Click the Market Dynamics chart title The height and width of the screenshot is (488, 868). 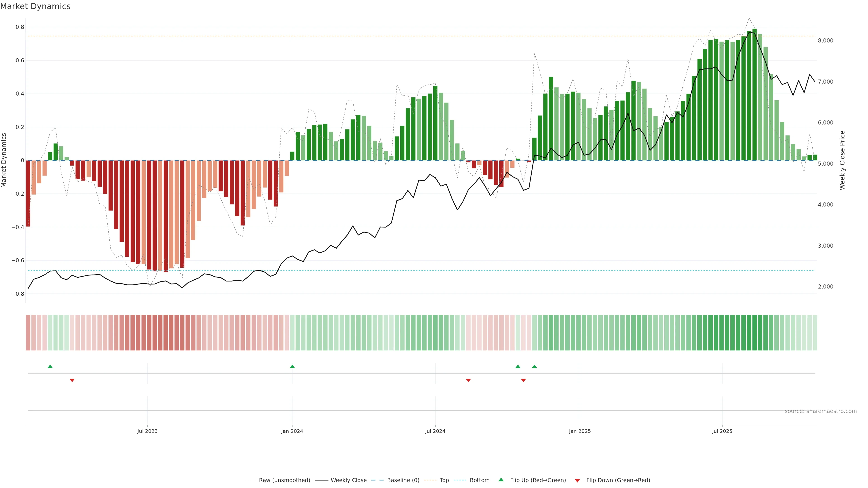click(35, 6)
